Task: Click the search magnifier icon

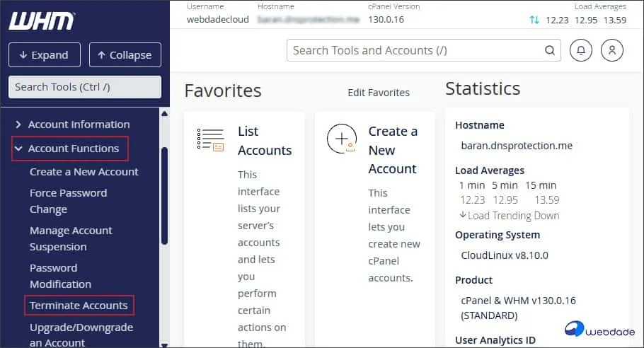Action: click(549, 50)
